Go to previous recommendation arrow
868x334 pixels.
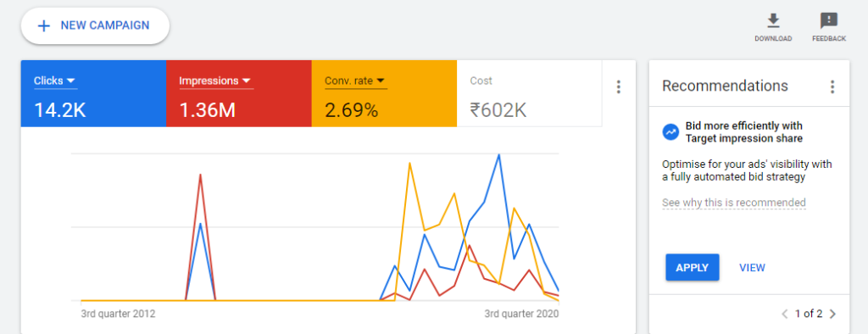[x=784, y=314]
